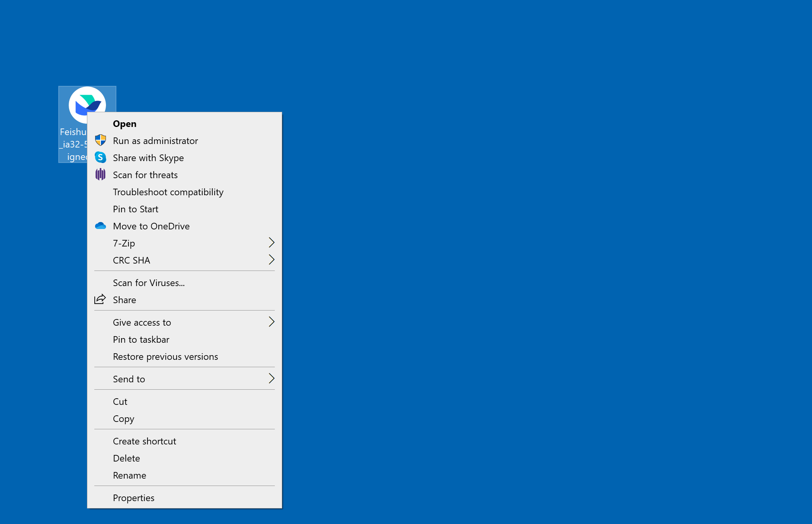Choose Open from the context menu
The width and height of the screenshot is (812, 524).
125,124
